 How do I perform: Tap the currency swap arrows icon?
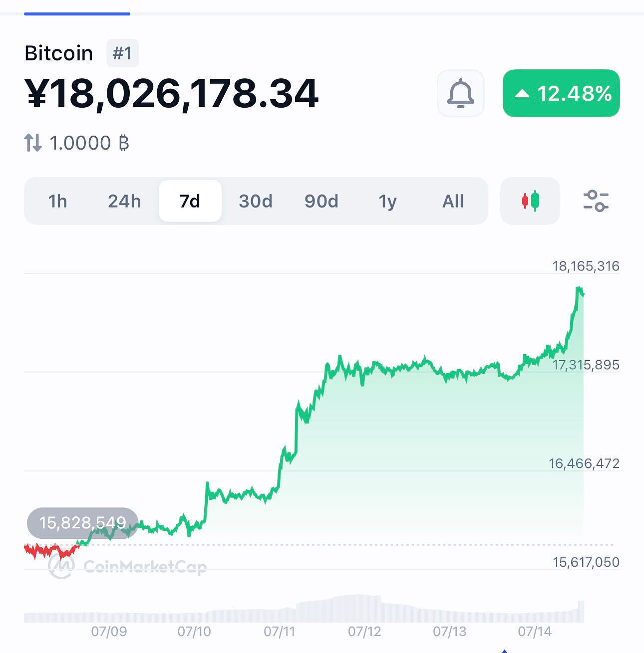tap(33, 143)
